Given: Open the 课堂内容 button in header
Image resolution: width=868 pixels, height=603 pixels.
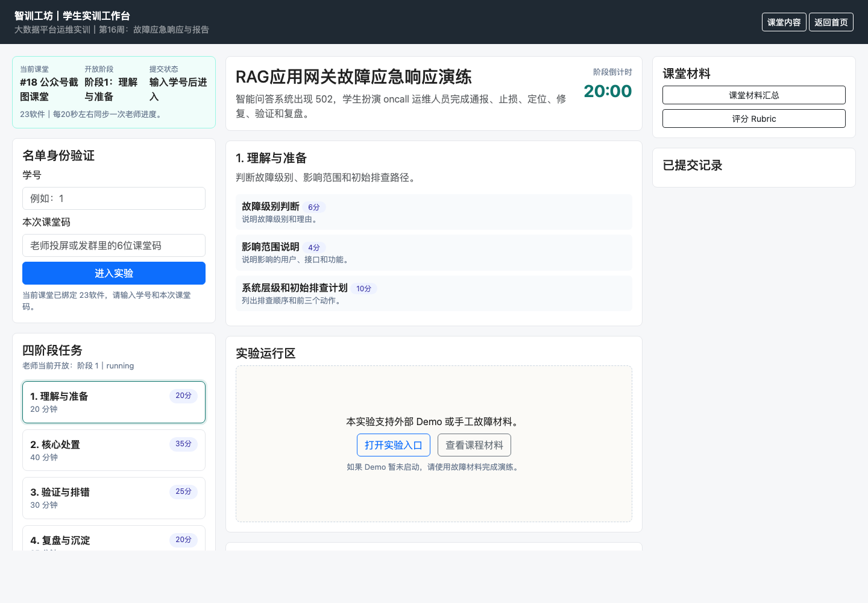Looking at the screenshot, I should (784, 22).
